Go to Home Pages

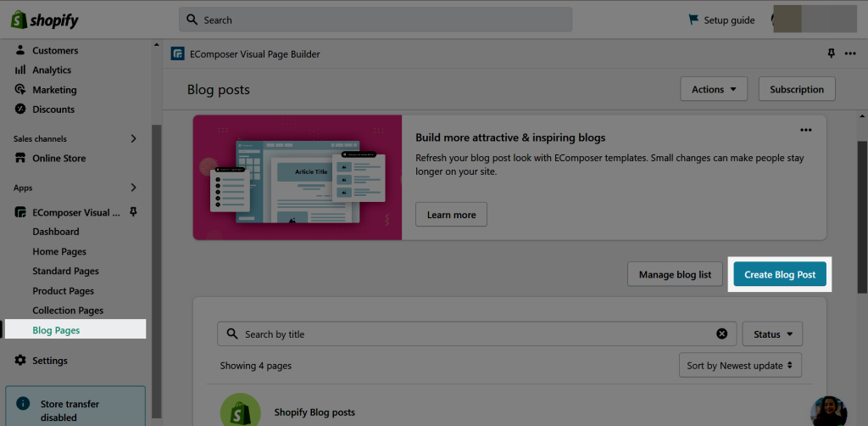click(x=59, y=251)
